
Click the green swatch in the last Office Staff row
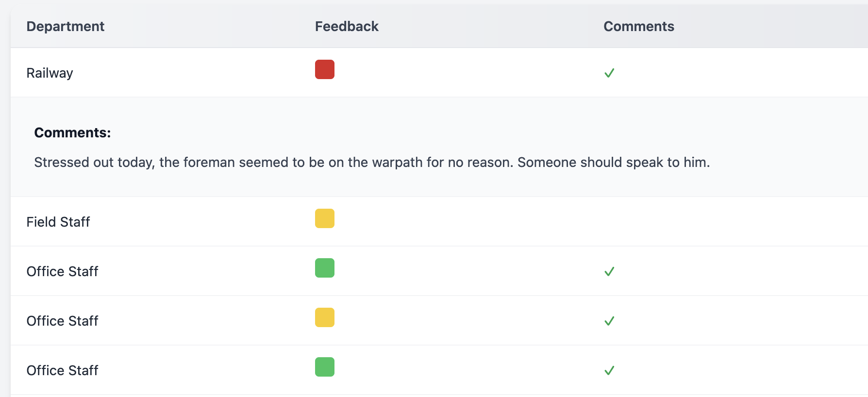tap(325, 367)
